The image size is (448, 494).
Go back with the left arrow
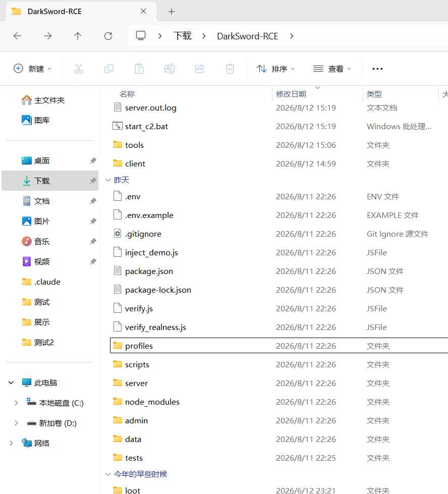pos(17,36)
